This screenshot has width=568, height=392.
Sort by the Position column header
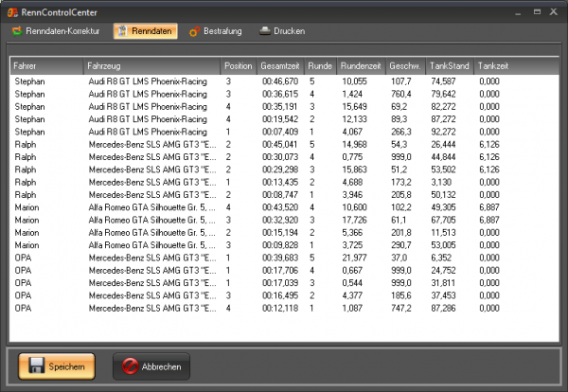(x=239, y=66)
